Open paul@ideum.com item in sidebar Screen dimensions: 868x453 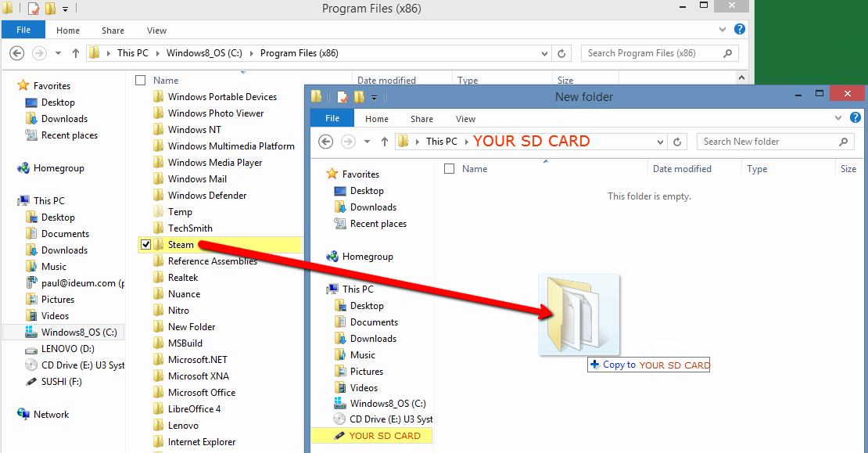click(75, 283)
